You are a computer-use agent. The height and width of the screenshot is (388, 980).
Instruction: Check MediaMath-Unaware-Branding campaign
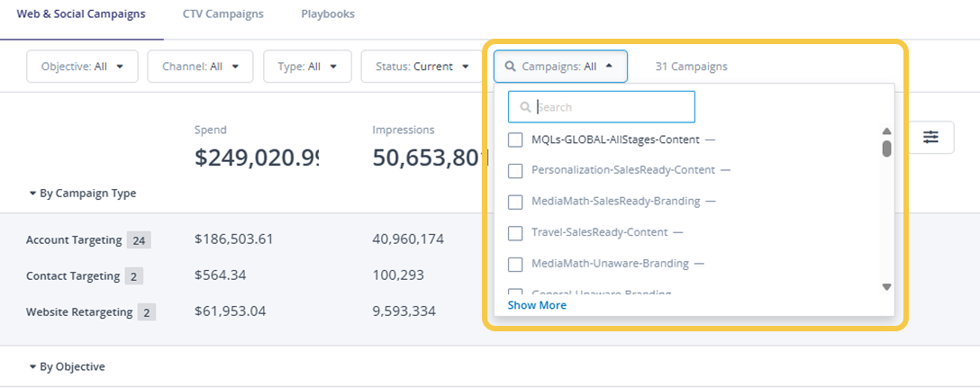515,265
